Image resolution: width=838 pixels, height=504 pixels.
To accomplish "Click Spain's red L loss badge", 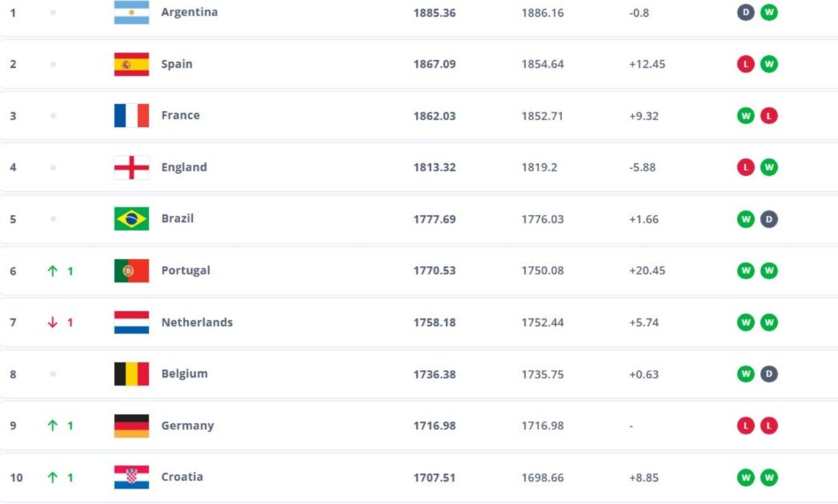I will 746,64.
